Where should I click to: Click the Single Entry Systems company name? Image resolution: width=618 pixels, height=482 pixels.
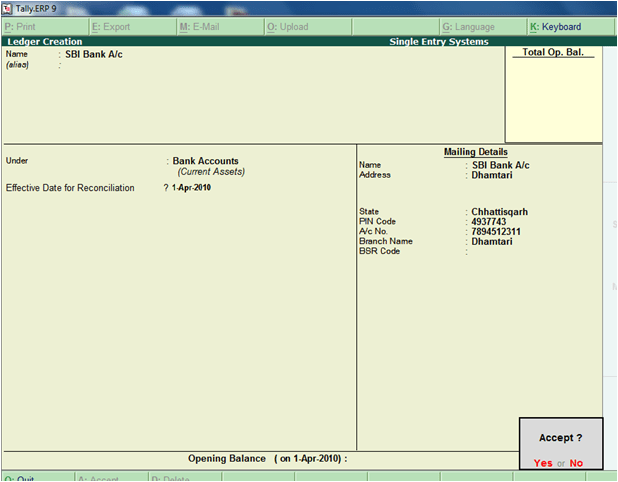[x=439, y=41]
